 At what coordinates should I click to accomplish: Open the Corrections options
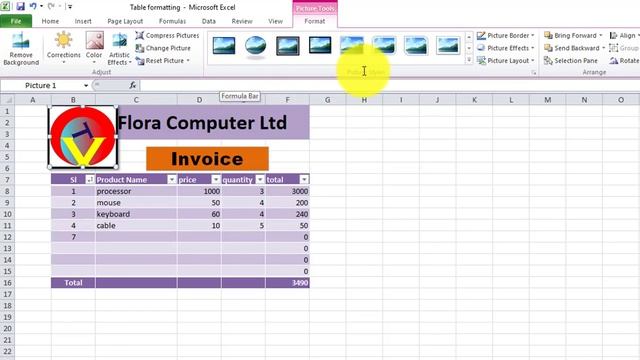(64, 48)
